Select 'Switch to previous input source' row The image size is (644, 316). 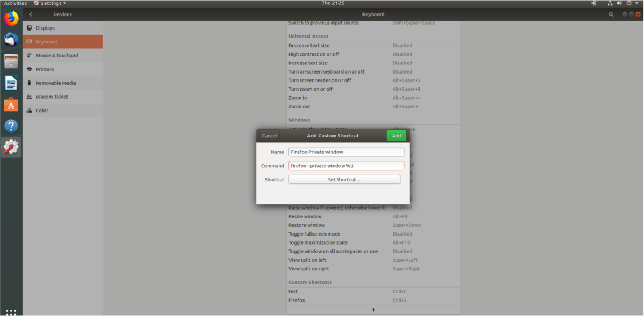pyautogui.click(x=373, y=23)
